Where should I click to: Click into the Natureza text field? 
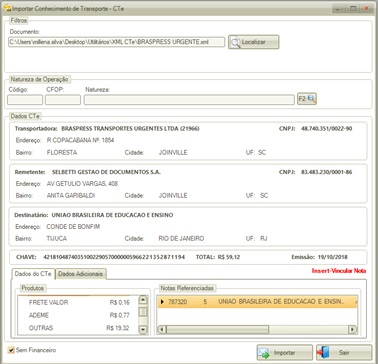(x=189, y=100)
